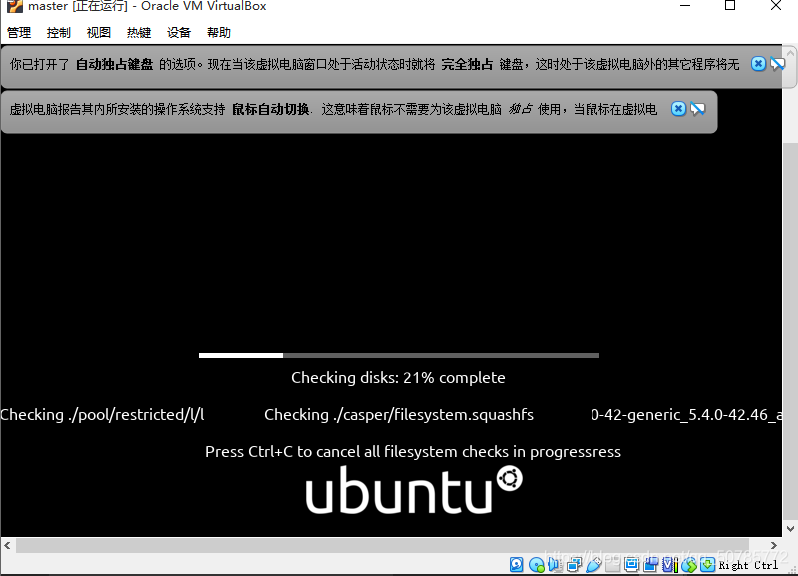The width and height of the screenshot is (798, 576).
Task: Minimize the VirtualBox window
Action: point(685,6)
